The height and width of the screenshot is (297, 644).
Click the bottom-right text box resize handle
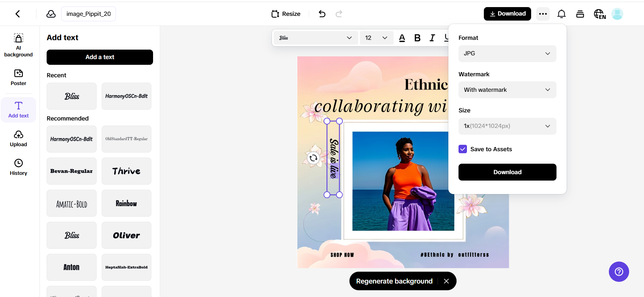(340, 195)
